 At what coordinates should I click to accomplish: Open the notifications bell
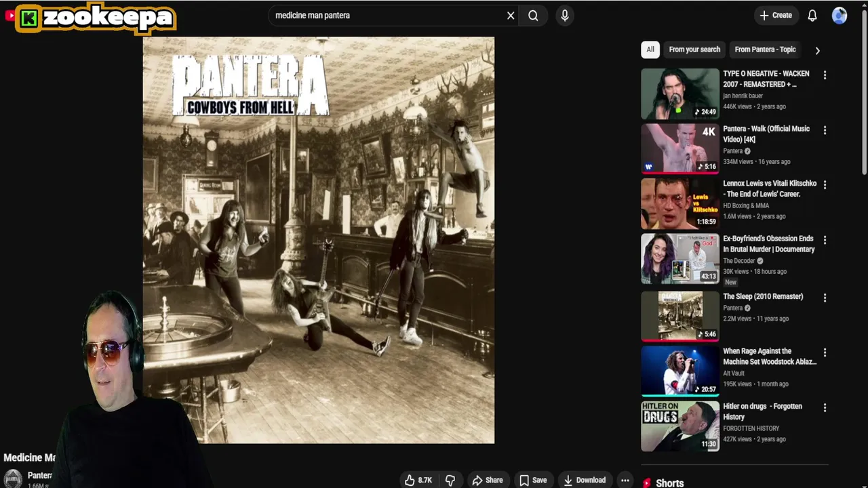pos(812,16)
